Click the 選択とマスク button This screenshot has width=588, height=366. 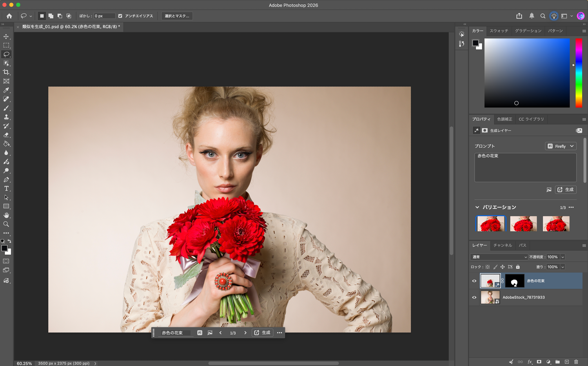click(177, 16)
